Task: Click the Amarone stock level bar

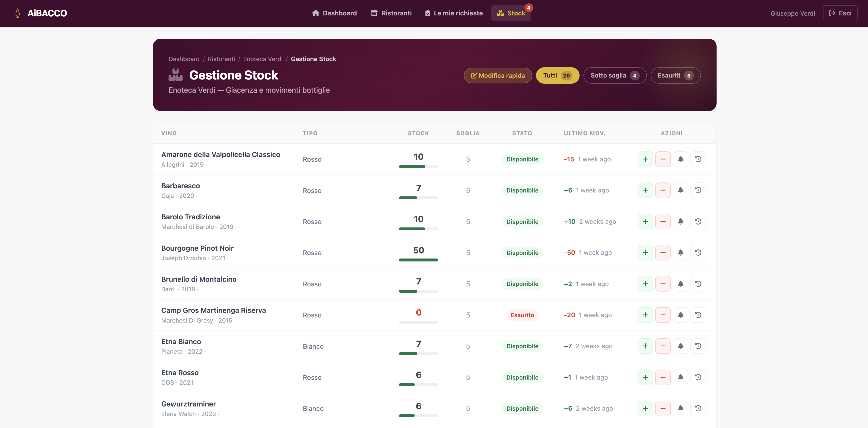Action: [x=419, y=167]
